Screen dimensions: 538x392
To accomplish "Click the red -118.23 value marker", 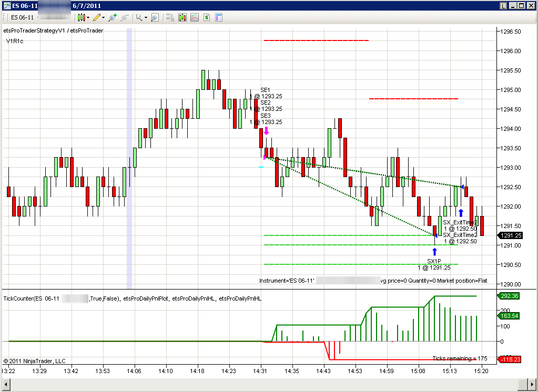I will click(510, 359).
